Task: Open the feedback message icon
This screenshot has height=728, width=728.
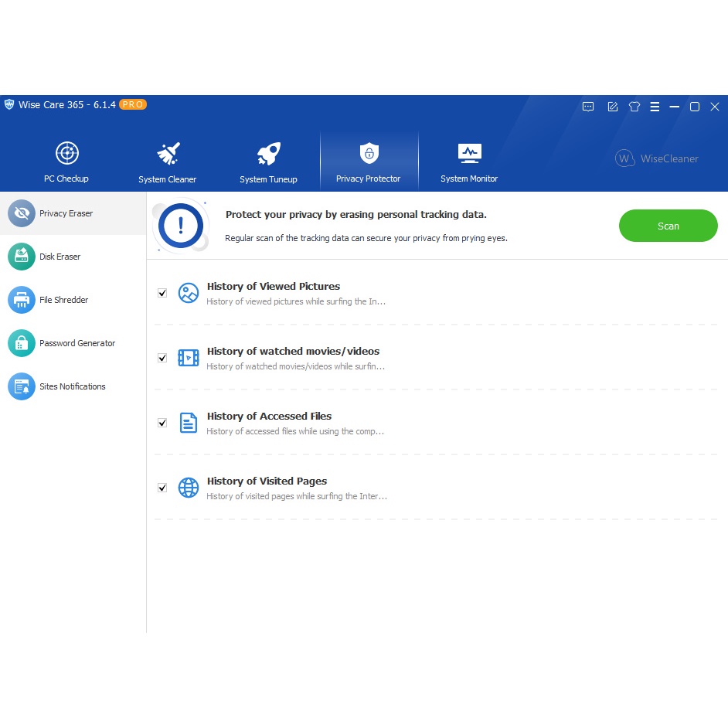Action: (588, 107)
